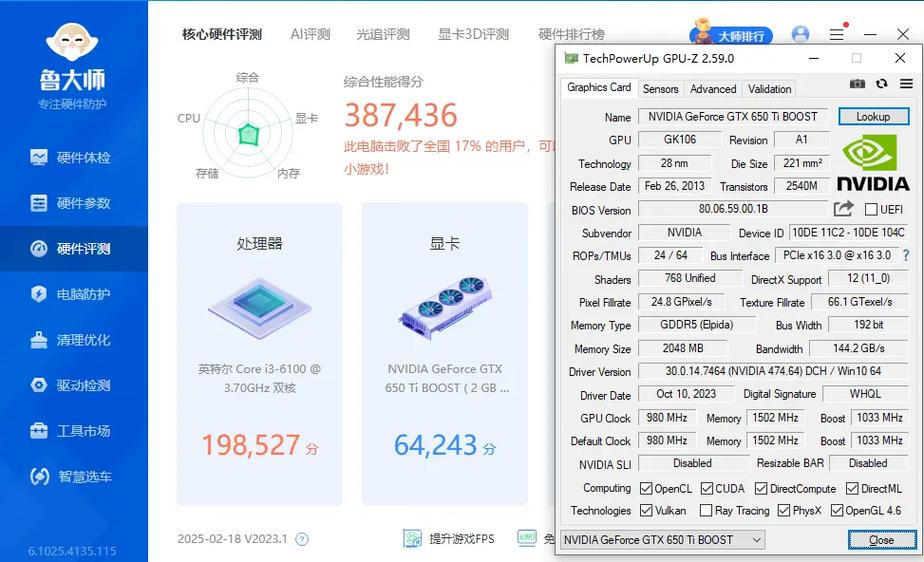Click the Bus Interface question mark icon

point(906,256)
